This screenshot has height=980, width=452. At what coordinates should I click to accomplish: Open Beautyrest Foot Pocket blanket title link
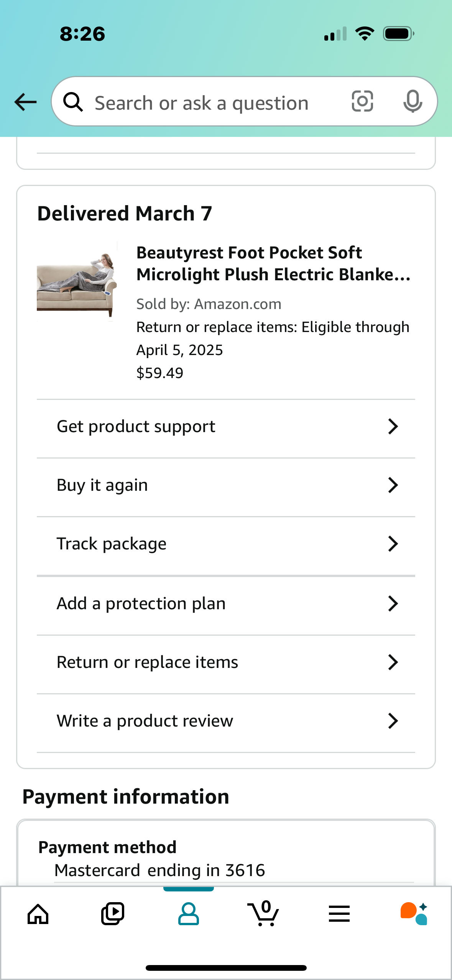pos(273,263)
